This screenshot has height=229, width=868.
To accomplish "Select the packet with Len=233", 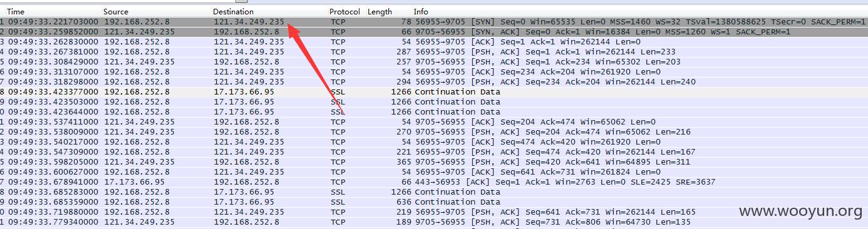I will click(x=434, y=51).
